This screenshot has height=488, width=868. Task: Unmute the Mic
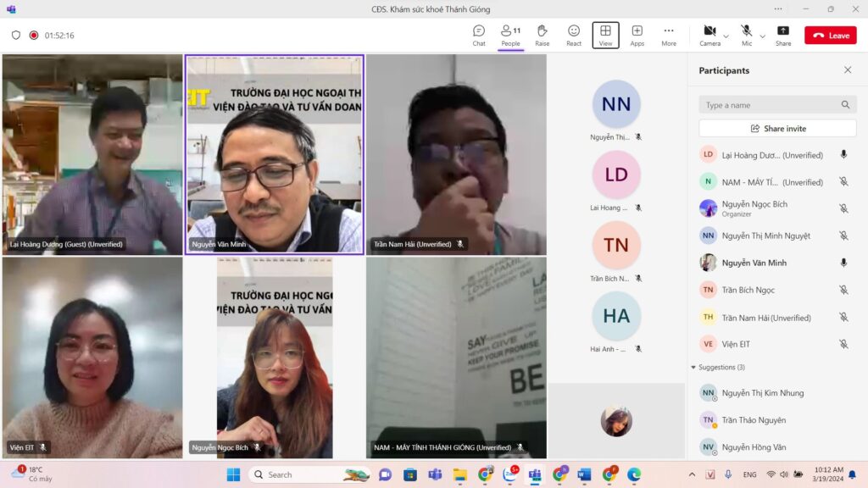[746, 35]
